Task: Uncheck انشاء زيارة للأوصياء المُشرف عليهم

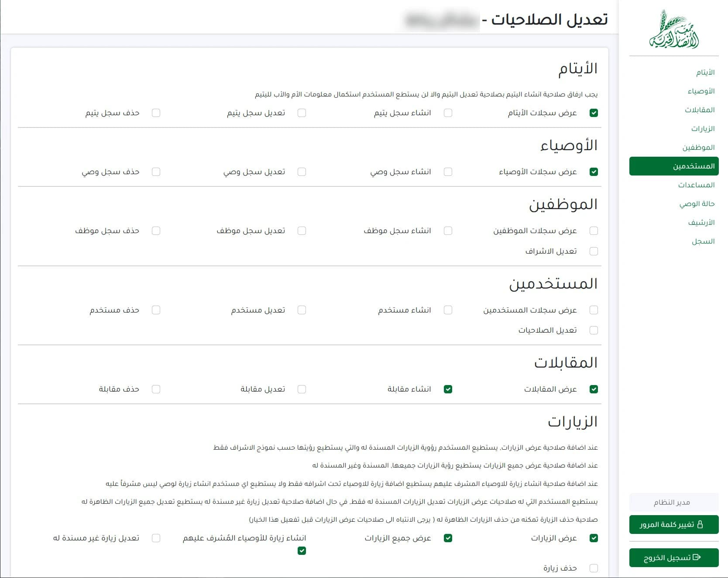Action: click(302, 551)
